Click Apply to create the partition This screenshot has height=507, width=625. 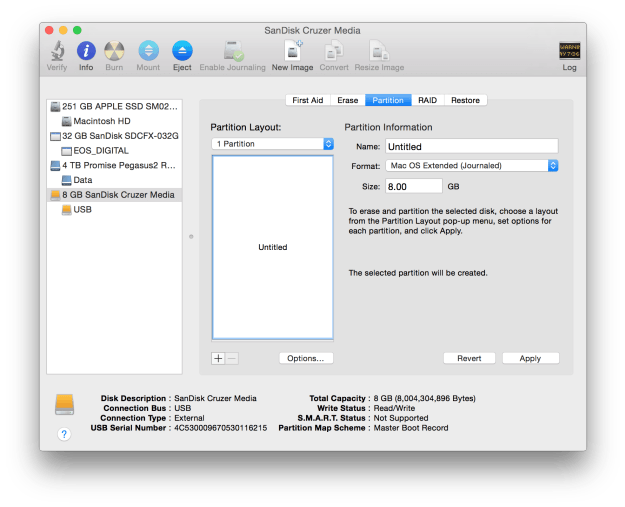point(530,358)
